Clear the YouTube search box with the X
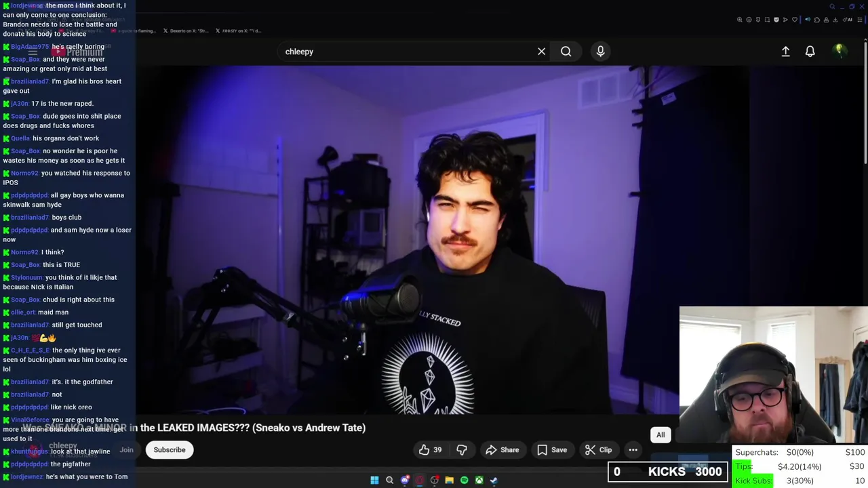This screenshot has height=488, width=868. click(541, 52)
